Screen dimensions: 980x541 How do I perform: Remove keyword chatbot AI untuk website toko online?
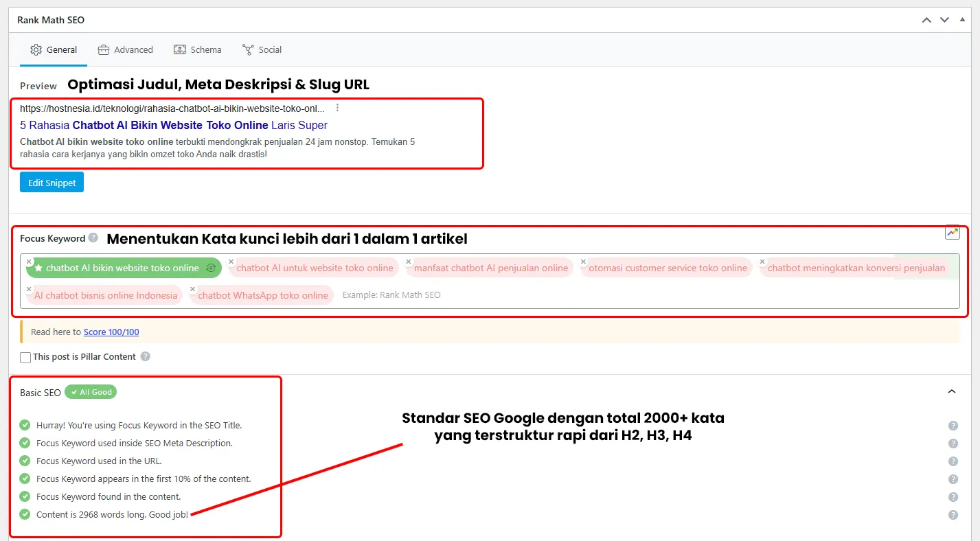pyautogui.click(x=231, y=262)
